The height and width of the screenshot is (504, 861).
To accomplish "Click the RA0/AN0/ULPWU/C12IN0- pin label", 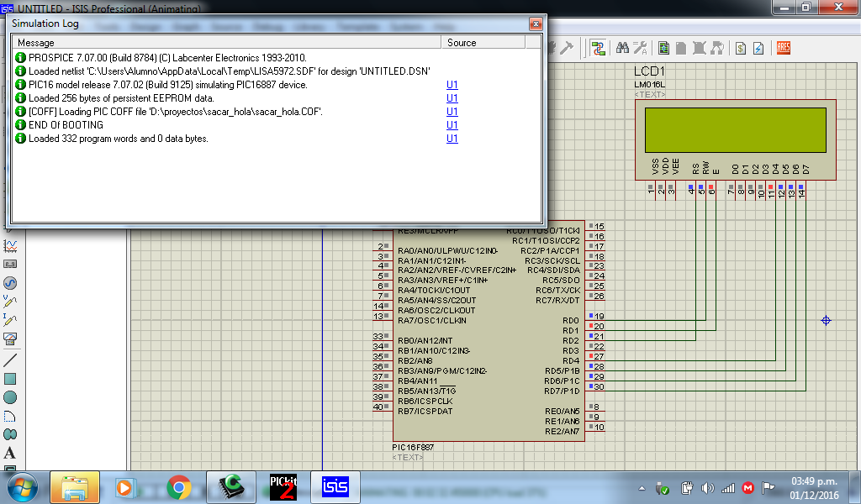I will coord(447,250).
